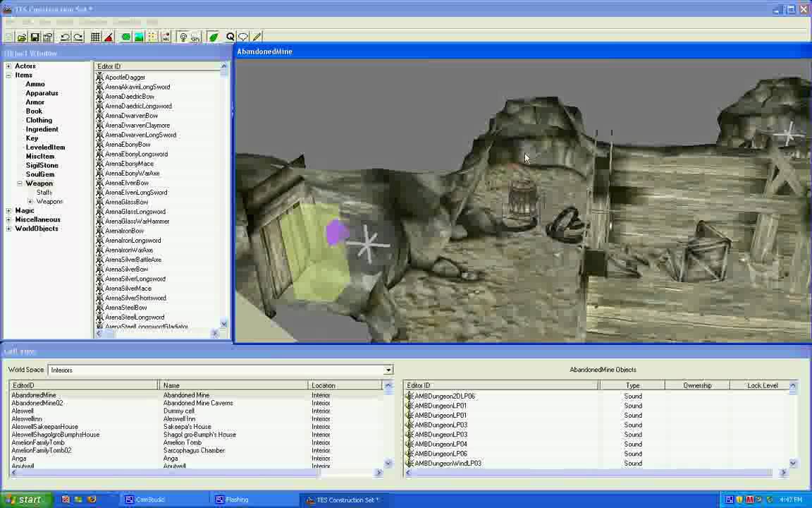Viewport: 812px width, 508px height.
Task: Open preferences icon beside the save icon
Action: point(48,37)
